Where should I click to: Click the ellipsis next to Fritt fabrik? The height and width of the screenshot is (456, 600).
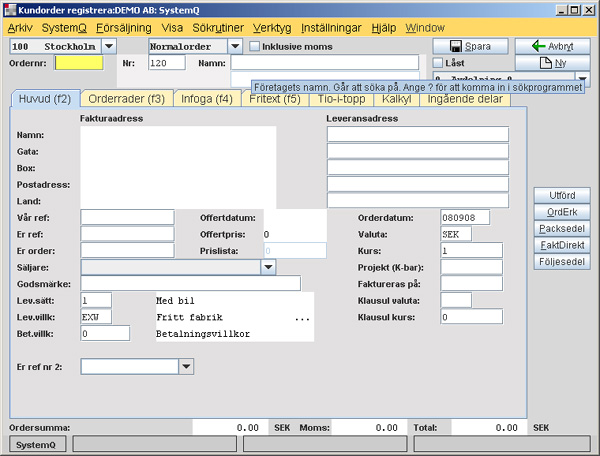coord(302,318)
